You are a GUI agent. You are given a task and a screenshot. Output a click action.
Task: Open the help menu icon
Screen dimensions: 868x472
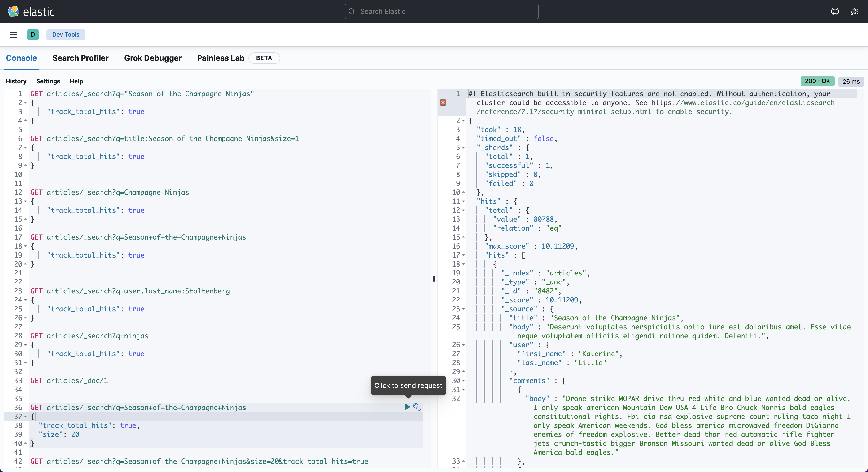(835, 11)
